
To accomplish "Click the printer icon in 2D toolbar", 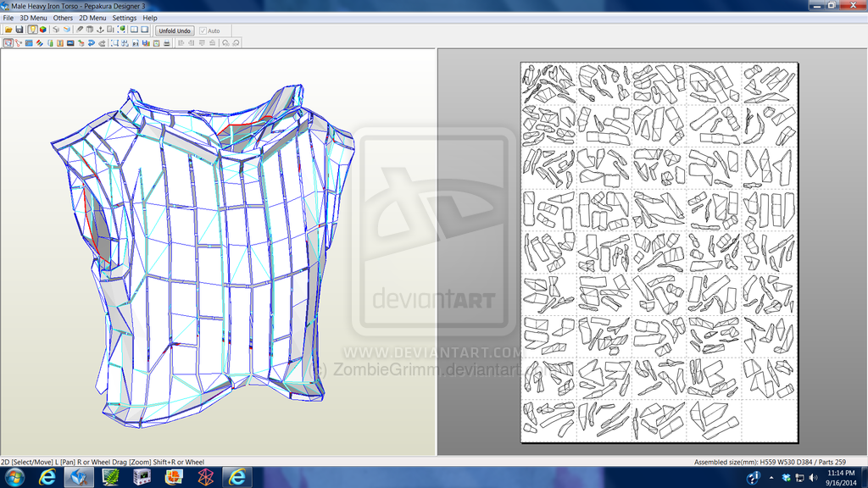I will point(167,42).
